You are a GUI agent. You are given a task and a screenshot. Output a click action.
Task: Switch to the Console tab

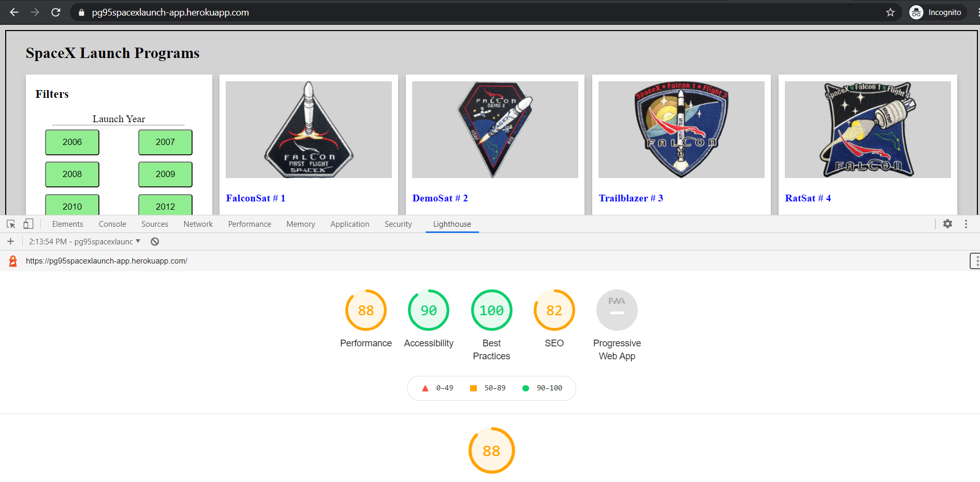112,224
